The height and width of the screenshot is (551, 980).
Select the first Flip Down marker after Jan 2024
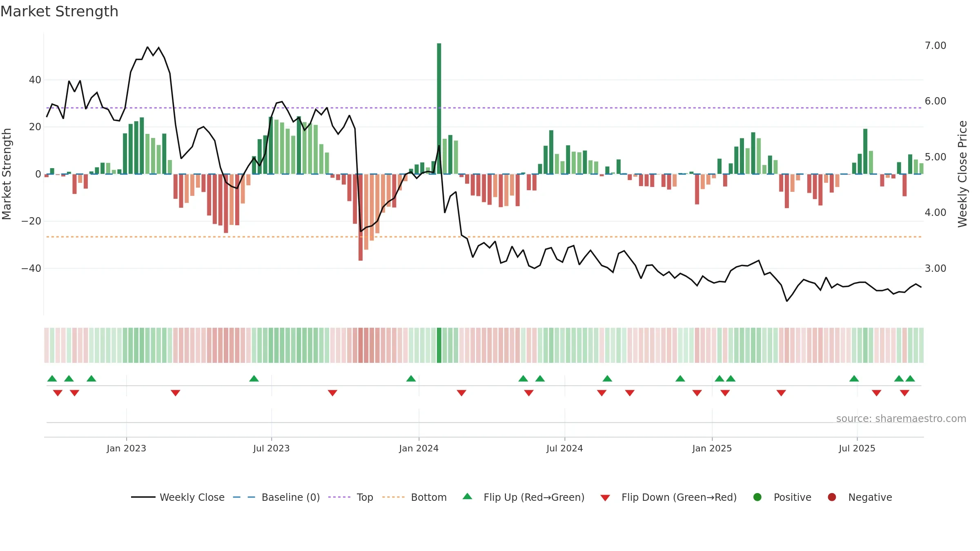pos(461,393)
